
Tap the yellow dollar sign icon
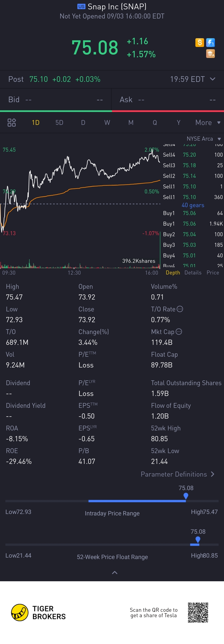click(200, 43)
